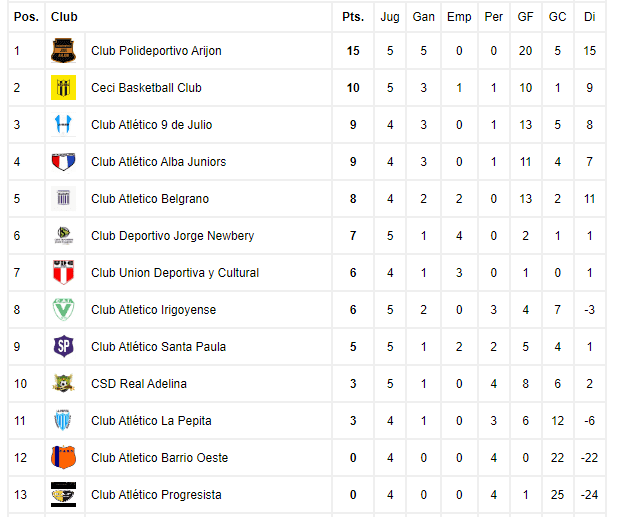Click the Club column header

pos(64,17)
